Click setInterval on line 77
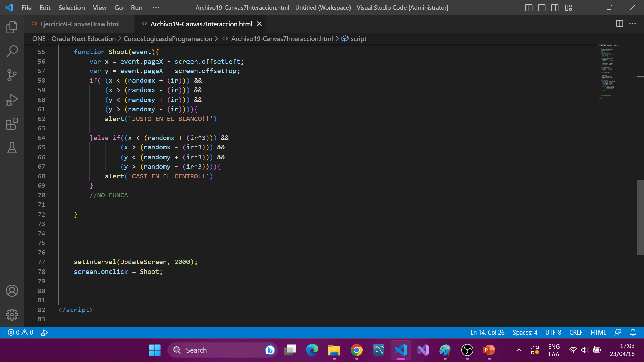 point(95,262)
